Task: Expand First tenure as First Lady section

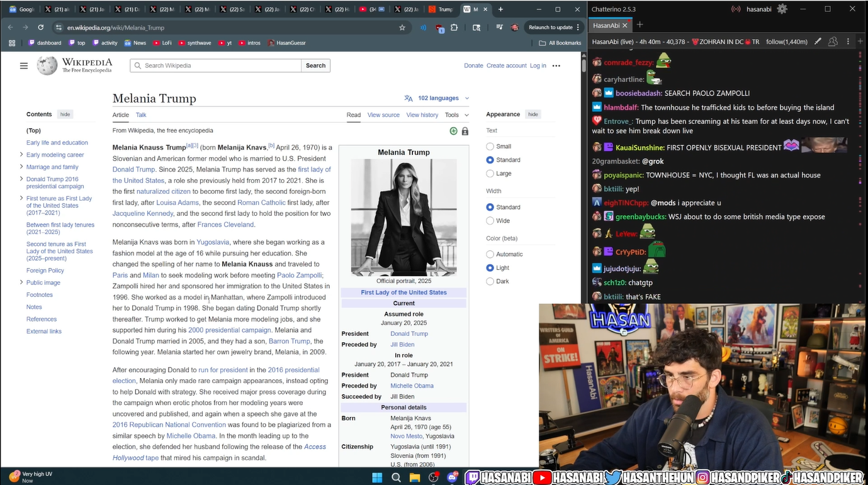Action: (x=21, y=199)
